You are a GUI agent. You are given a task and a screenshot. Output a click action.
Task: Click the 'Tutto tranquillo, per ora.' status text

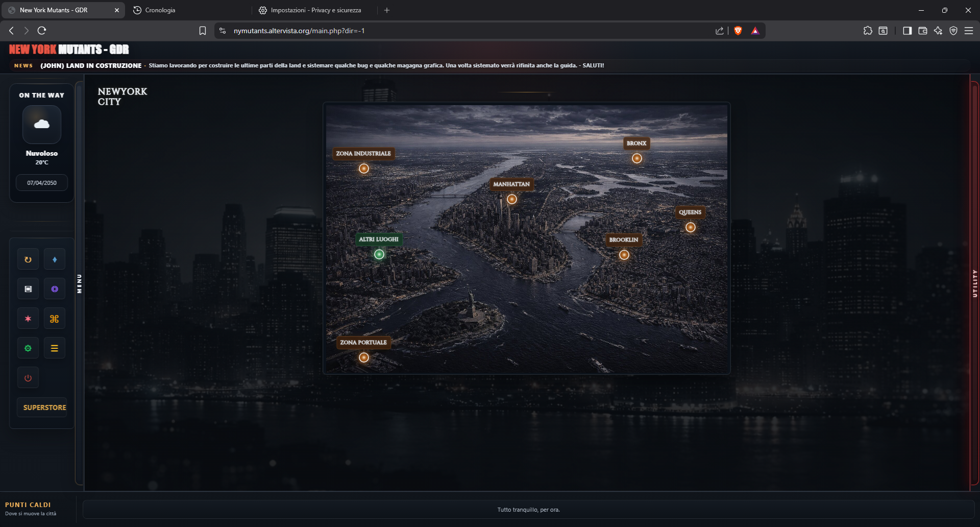click(x=529, y=510)
